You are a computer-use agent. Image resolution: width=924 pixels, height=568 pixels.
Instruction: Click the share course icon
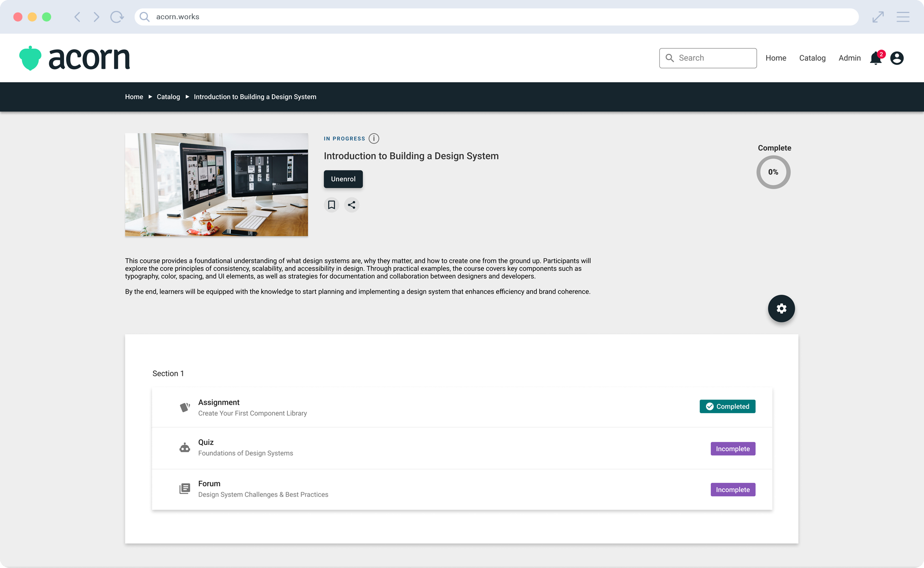[x=352, y=205]
